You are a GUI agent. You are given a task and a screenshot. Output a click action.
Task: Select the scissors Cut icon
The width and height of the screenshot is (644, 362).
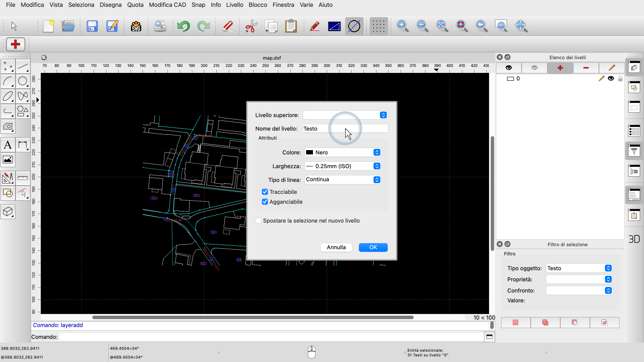(251, 27)
